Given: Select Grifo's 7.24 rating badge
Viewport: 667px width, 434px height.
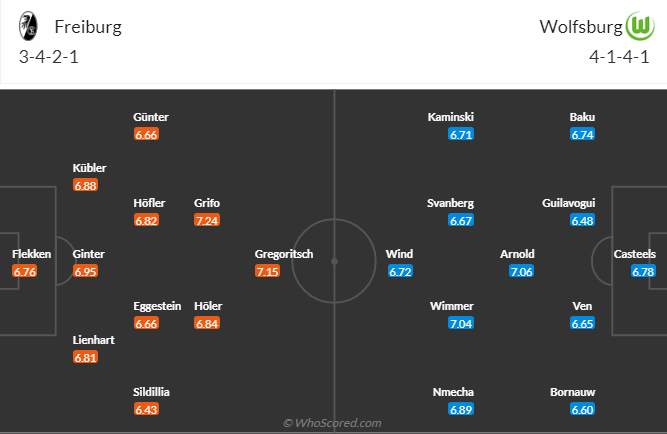Looking at the screenshot, I should click(x=207, y=220).
